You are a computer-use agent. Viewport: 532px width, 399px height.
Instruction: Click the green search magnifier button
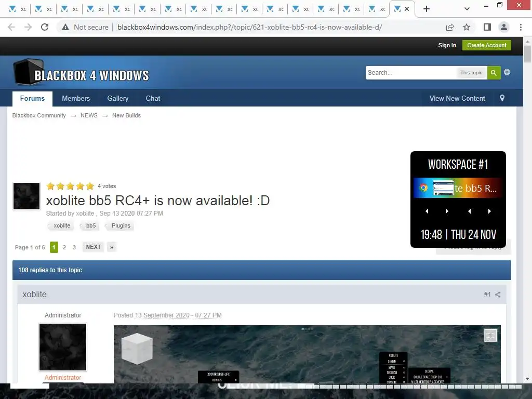494,73
